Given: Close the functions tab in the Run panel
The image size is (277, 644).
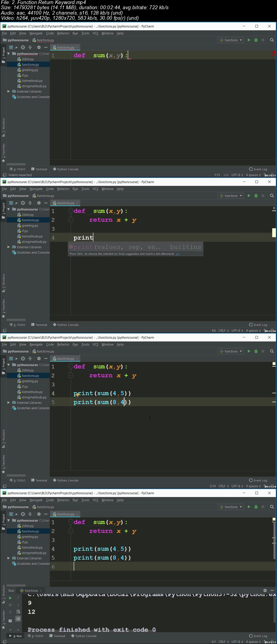Looking at the screenshot, I should point(41,591).
